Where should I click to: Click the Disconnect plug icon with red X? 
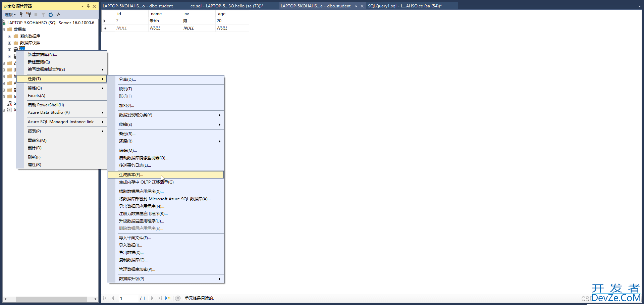pos(29,14)
